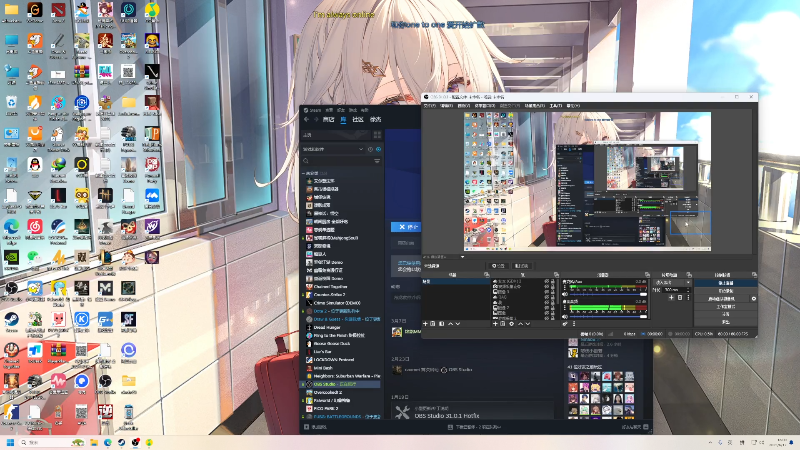This screenshot has width=800, height=450.
Task: Open the Steam menu in Steam window
Action: (313, 110)
